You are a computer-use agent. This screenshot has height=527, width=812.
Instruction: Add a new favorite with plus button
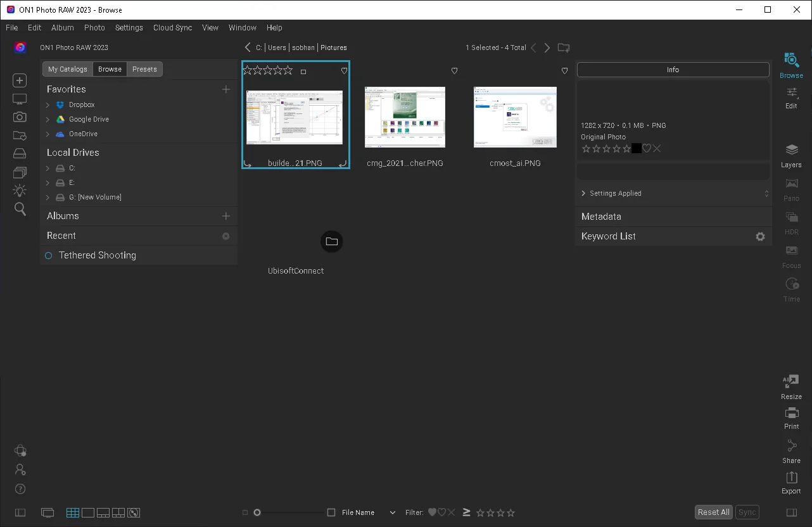coord(226,89)
